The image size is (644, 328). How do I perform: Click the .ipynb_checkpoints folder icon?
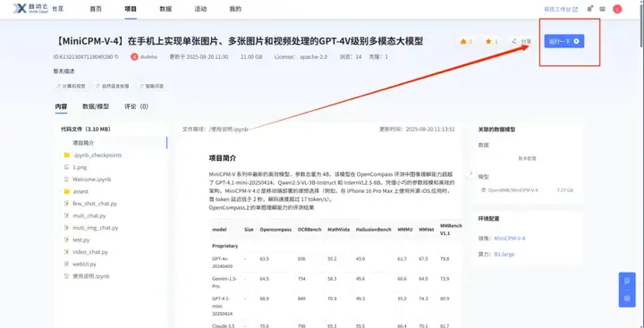coord(66,156)
